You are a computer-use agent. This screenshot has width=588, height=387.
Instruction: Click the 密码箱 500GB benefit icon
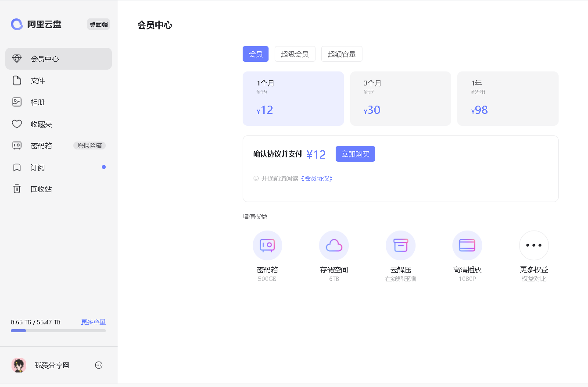click(267, 245)
